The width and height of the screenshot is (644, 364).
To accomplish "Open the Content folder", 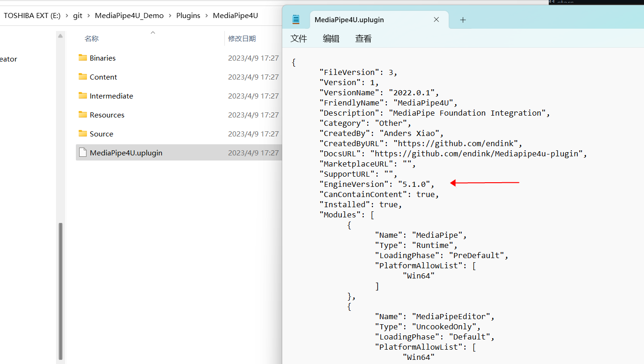I will (103, 77).
